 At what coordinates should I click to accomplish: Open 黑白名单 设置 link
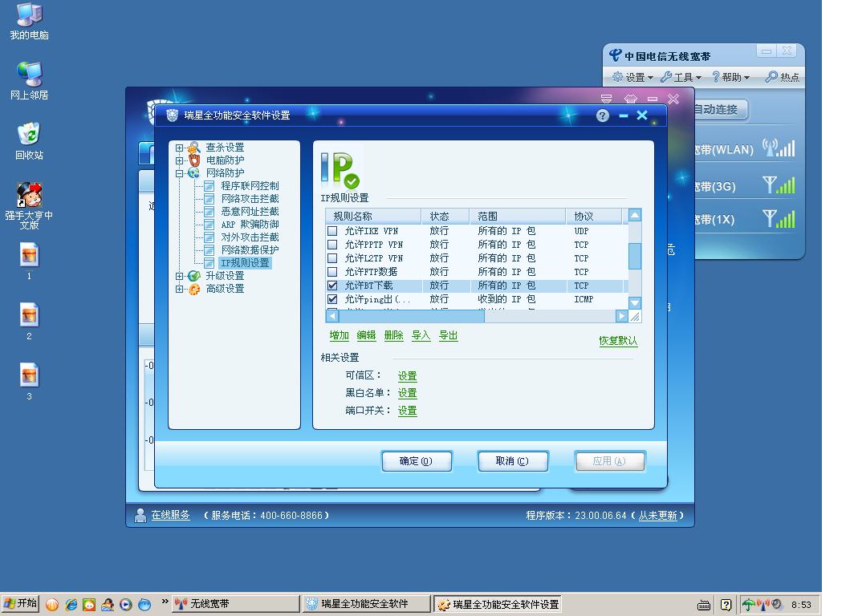407,393
